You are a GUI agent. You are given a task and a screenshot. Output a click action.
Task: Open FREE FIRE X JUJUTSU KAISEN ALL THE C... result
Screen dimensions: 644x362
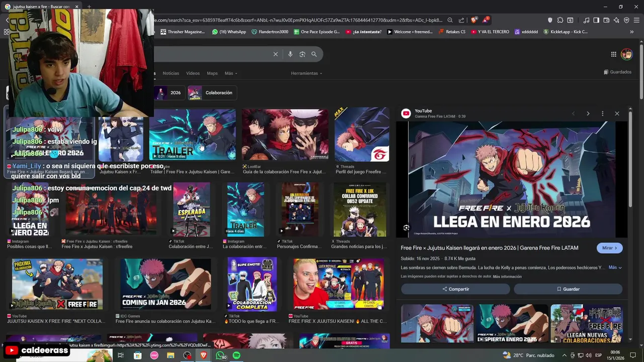tap(339, 285)
